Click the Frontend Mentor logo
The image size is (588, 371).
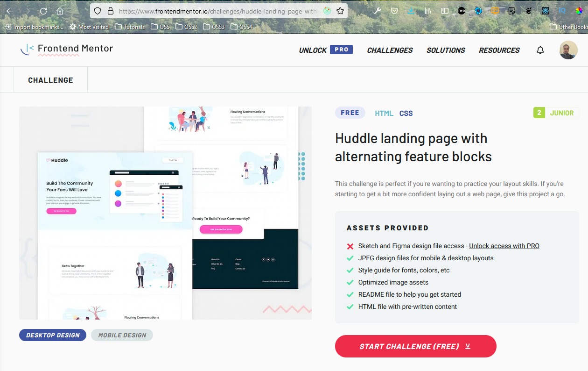[x=67, y=49]
